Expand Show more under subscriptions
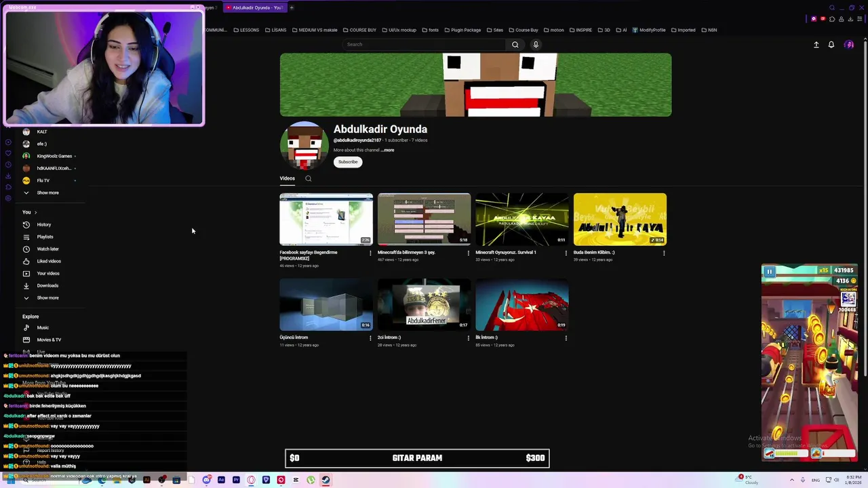This screenshot has width=868, height=488. coord(47,192)
